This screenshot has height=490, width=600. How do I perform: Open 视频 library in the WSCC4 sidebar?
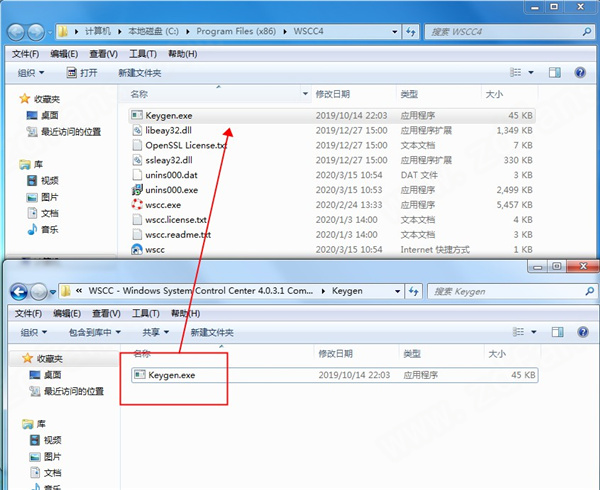coord(42,181)
